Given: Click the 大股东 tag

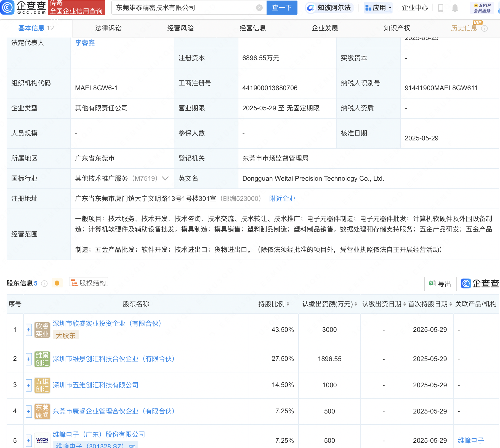Looking at the screenshot, I should (66, 335).
